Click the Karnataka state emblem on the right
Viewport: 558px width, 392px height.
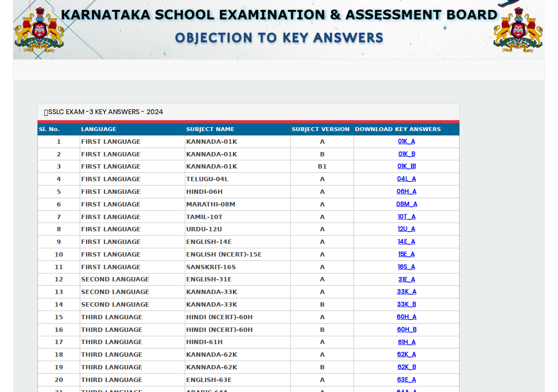518,30
